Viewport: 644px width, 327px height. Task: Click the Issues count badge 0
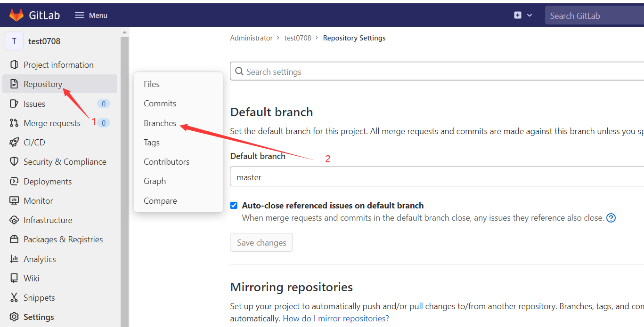click(x=104, y=104)
